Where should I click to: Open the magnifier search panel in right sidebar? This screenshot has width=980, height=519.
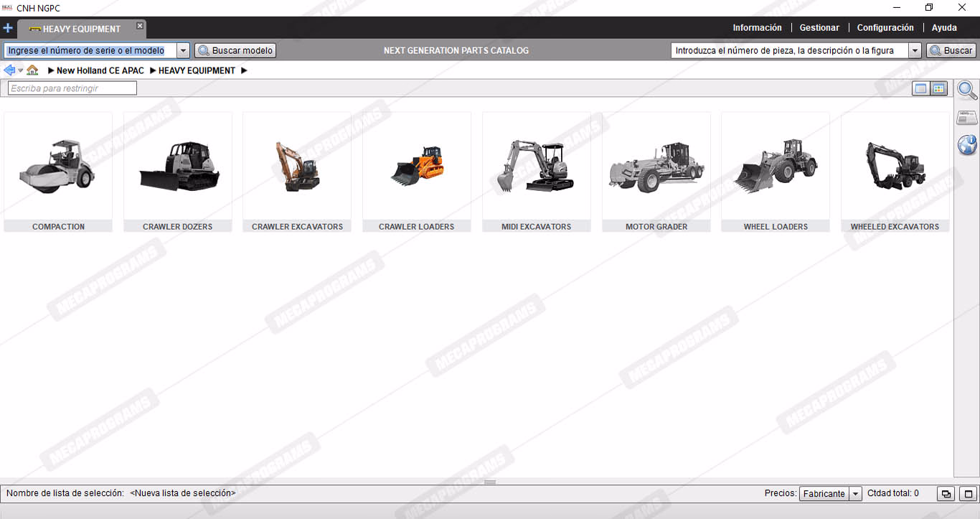[967, 90]
